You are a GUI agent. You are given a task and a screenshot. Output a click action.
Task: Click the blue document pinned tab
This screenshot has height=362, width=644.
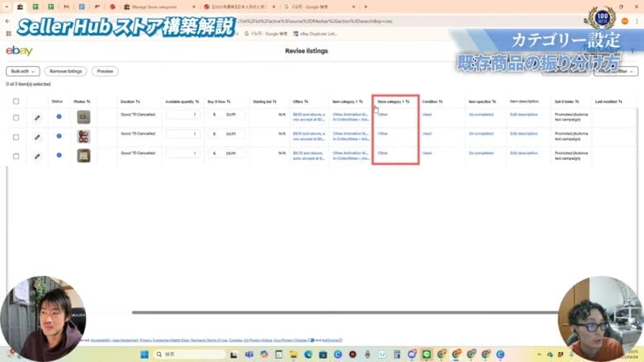tap(81, 7)
